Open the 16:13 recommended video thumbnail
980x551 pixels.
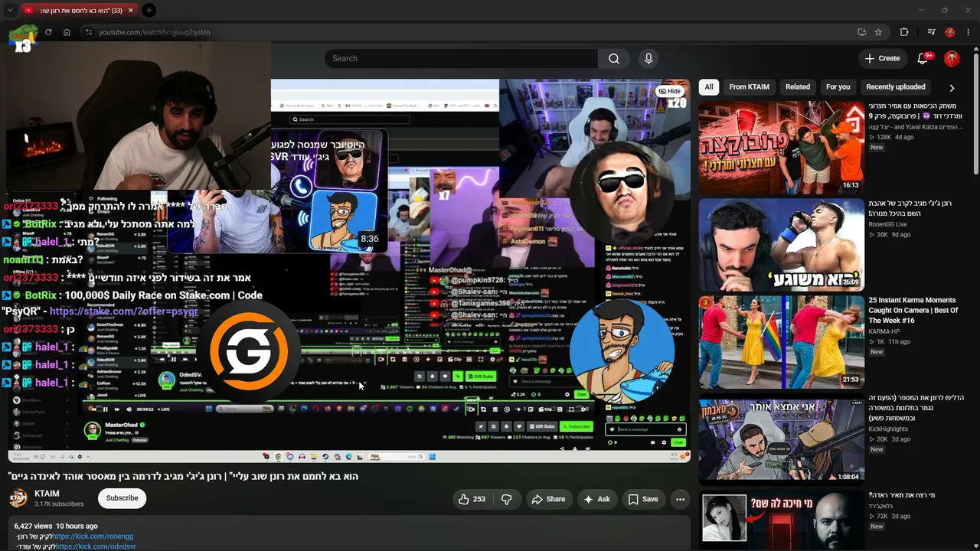click(x=781, y=147)
